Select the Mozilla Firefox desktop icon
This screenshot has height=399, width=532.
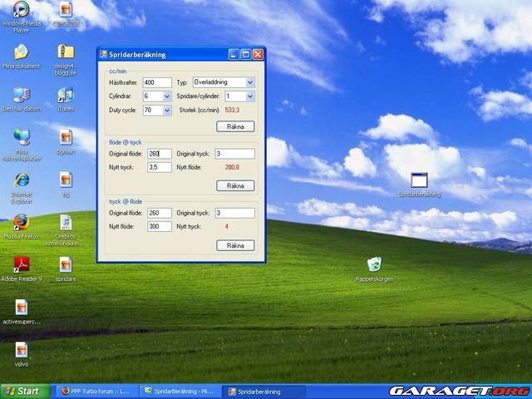pyautogui.click(x=21, y=223)
